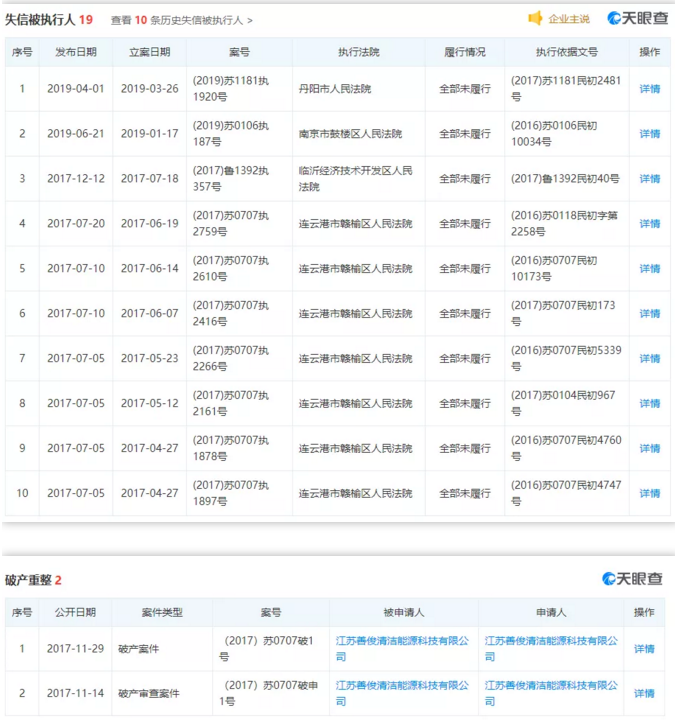This screenshot has height=723, width=675.
Task: Click the 执行依据文号 column header
Action: coord(567,52)
